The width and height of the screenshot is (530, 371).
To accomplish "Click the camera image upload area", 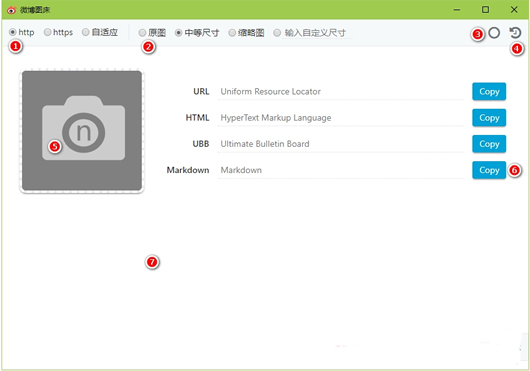I will click(82, 131).
